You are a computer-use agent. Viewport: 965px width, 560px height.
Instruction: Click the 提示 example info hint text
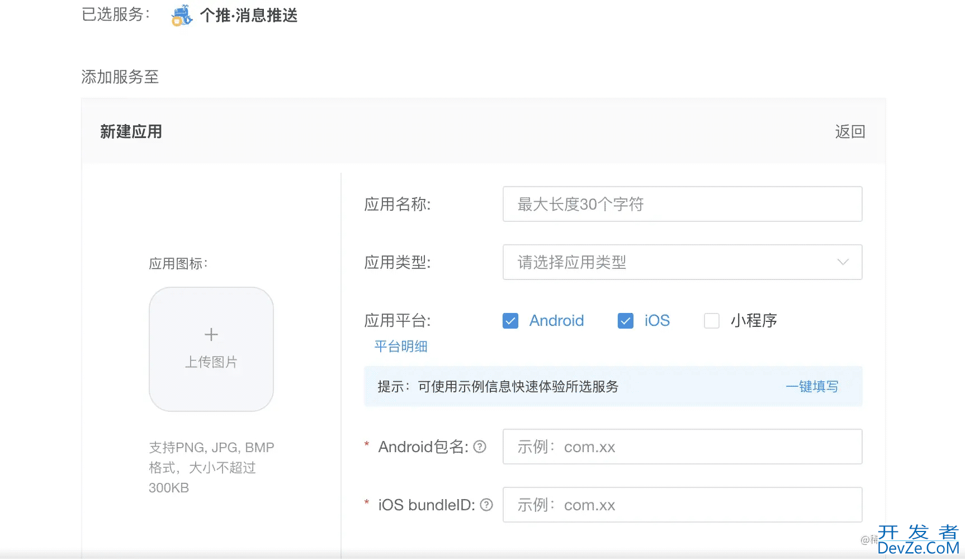point(498,387)
